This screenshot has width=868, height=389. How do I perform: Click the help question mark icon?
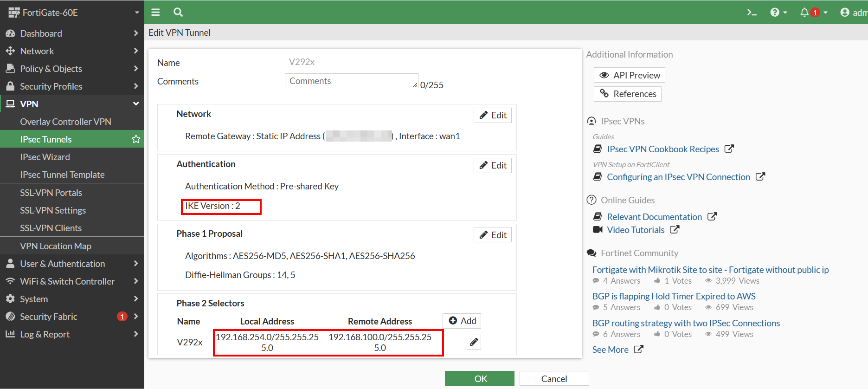point(775,13)
